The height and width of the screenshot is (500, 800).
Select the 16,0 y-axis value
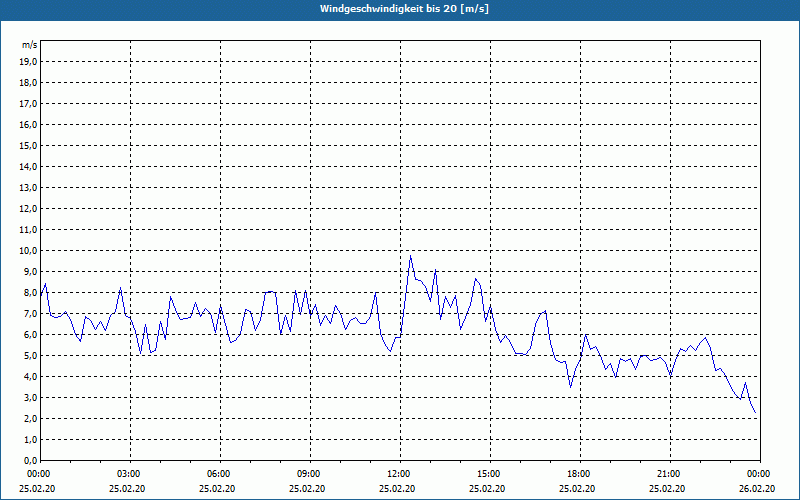[29, 124]
